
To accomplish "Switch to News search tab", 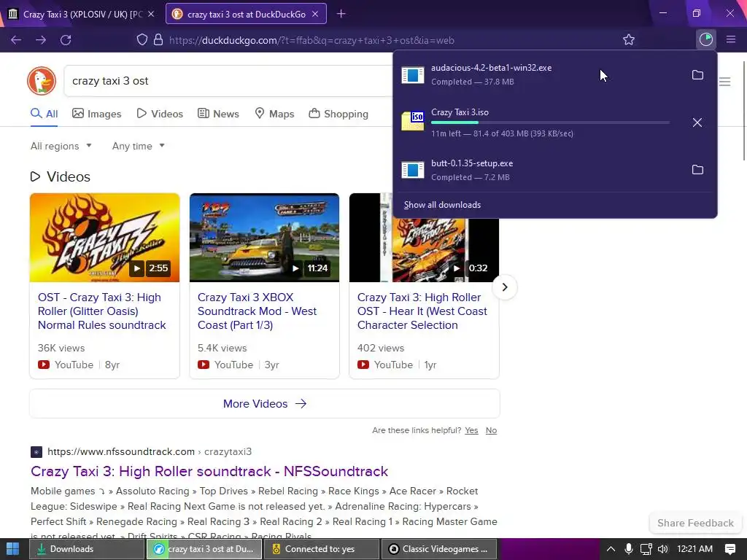I will tap(218, 114).
